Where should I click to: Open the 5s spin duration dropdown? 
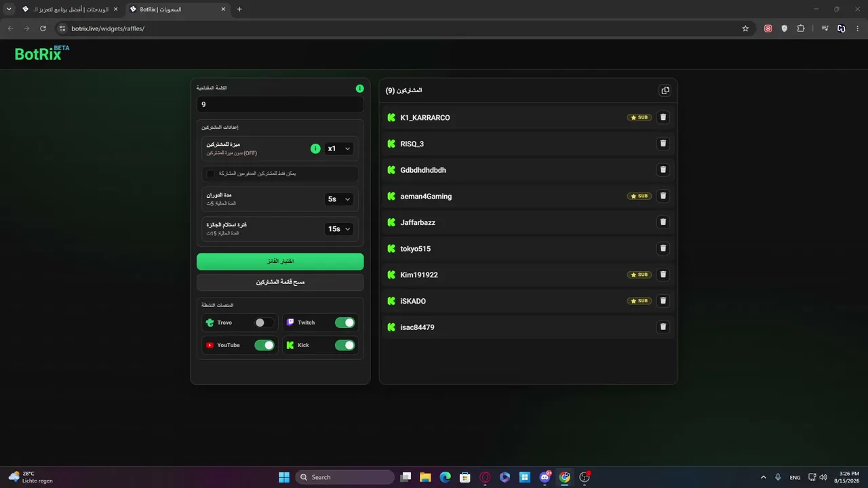[x=339, y=199]
